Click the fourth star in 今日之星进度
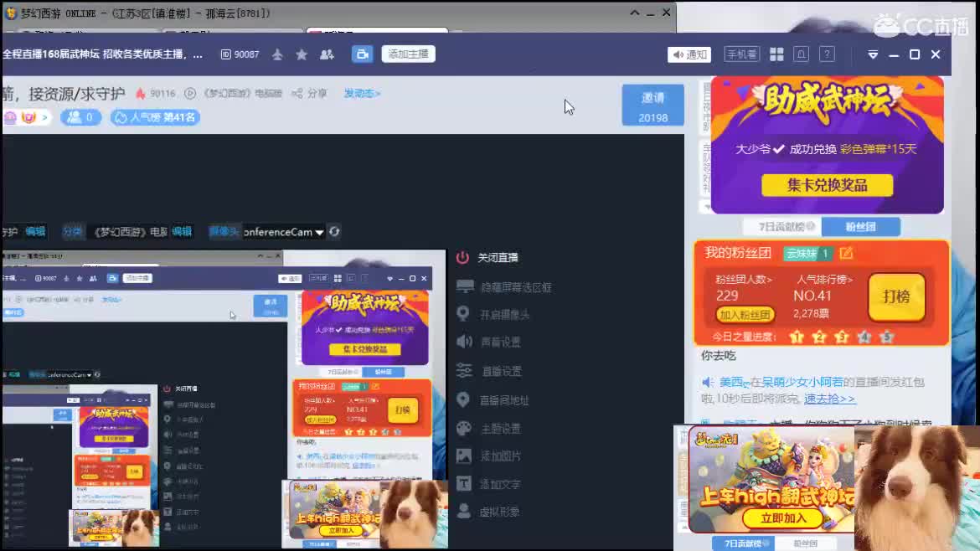The width and height of the screenshot is (980, 551). point(864,337)
